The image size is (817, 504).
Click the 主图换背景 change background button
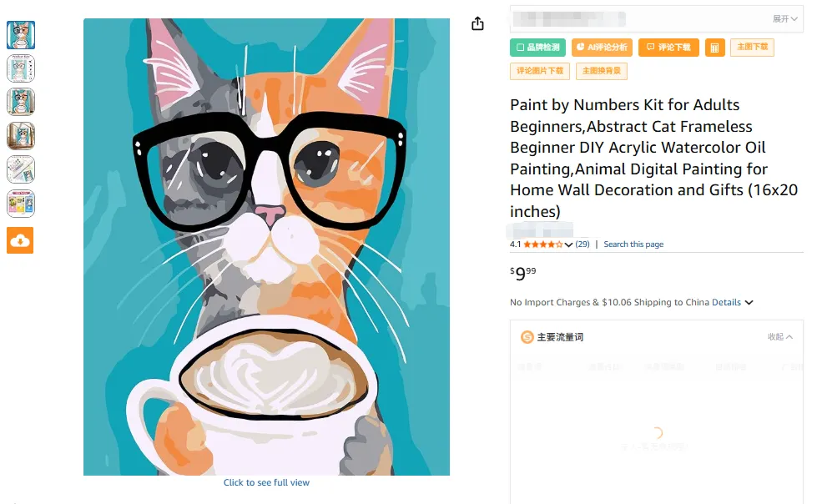click(x=601, y=71)
